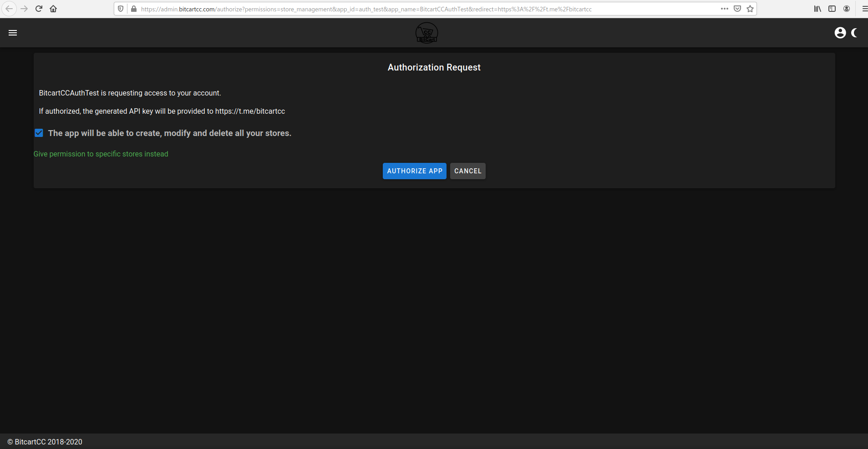This screenshot has width=868, height=449.
Task: Click the BitcartCCAuthTest requesting access text
Action: [x=130, y=93]
